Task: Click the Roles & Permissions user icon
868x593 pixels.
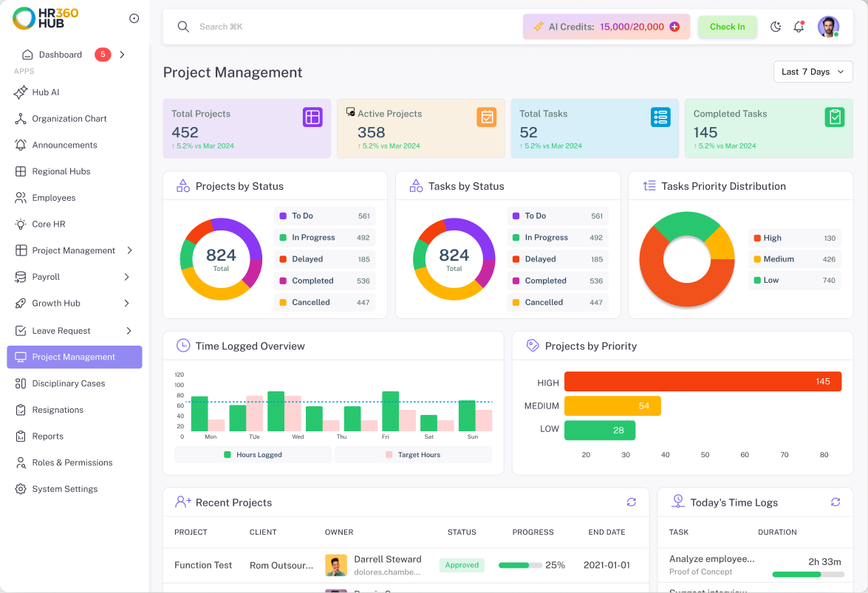Action: point(21,462)
